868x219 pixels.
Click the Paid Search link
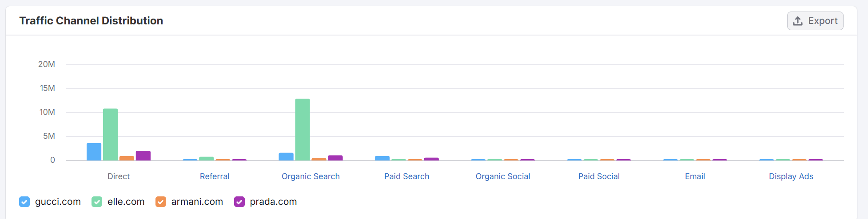point(406,176)
